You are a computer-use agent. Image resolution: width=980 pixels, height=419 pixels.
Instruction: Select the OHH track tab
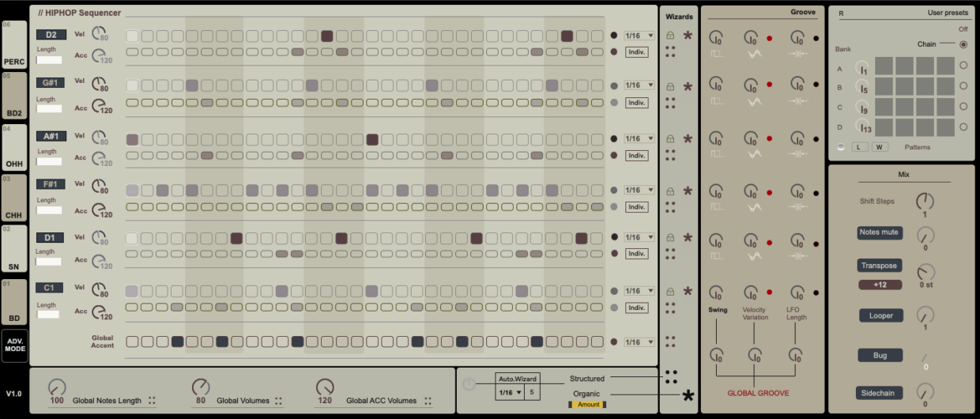(x=14, y=147)
